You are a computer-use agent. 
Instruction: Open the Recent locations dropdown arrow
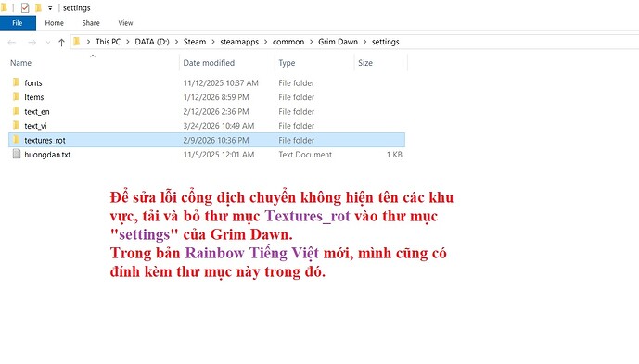(47, 43)
